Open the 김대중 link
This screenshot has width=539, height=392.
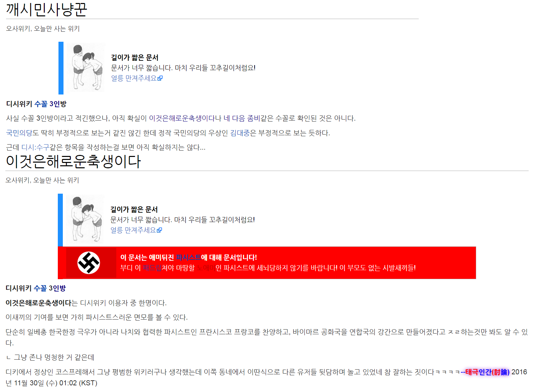pyautogui.click(x=240, y=133)
